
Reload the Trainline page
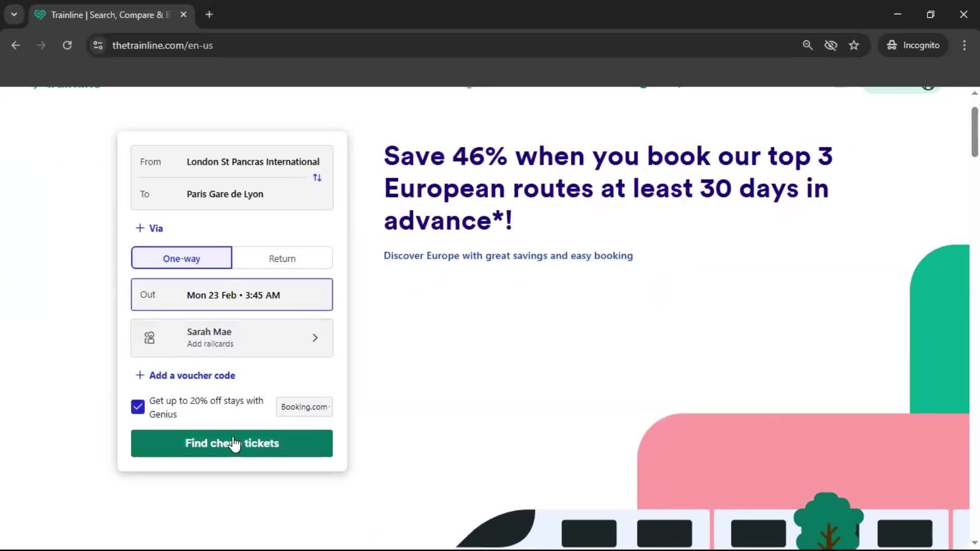(67, 45)
